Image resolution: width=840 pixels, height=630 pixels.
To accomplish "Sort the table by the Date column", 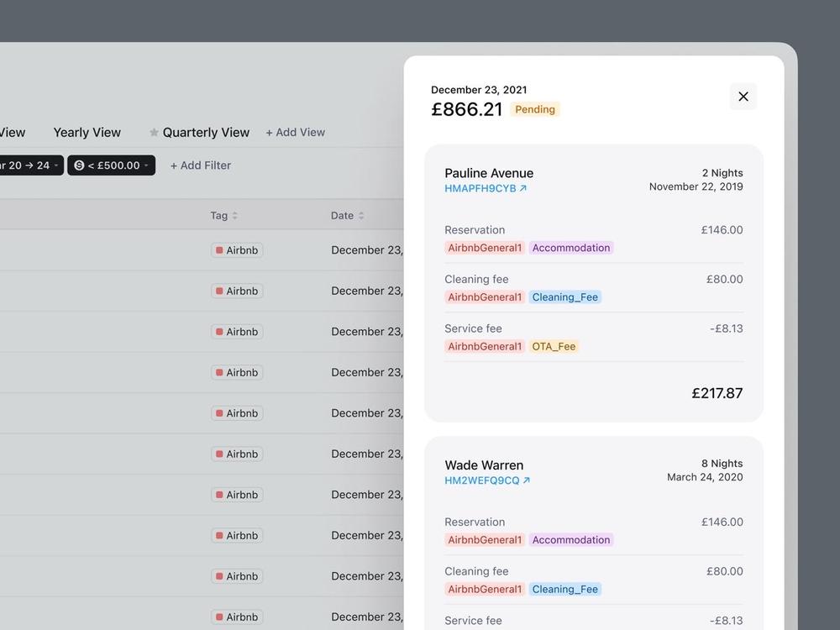I will (x=361, y=215).
